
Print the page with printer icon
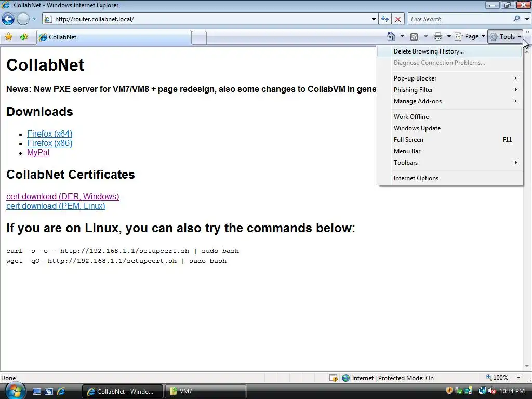click(437, 36)
